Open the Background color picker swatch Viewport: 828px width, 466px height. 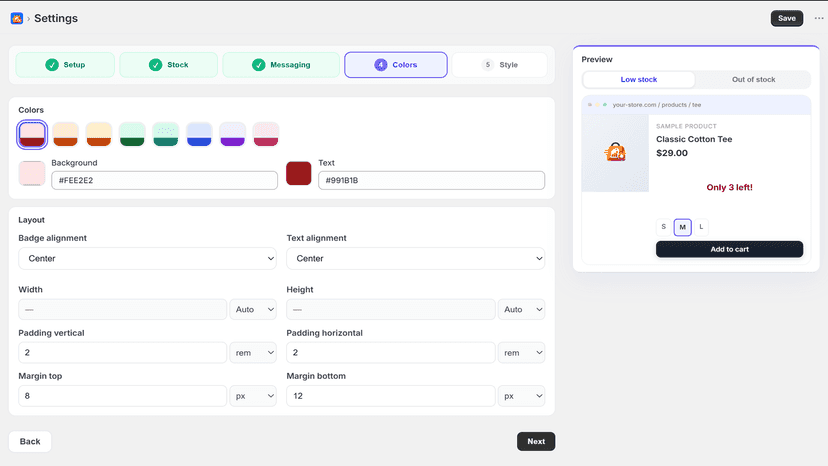pyautogui.click(x=32, y=174)
